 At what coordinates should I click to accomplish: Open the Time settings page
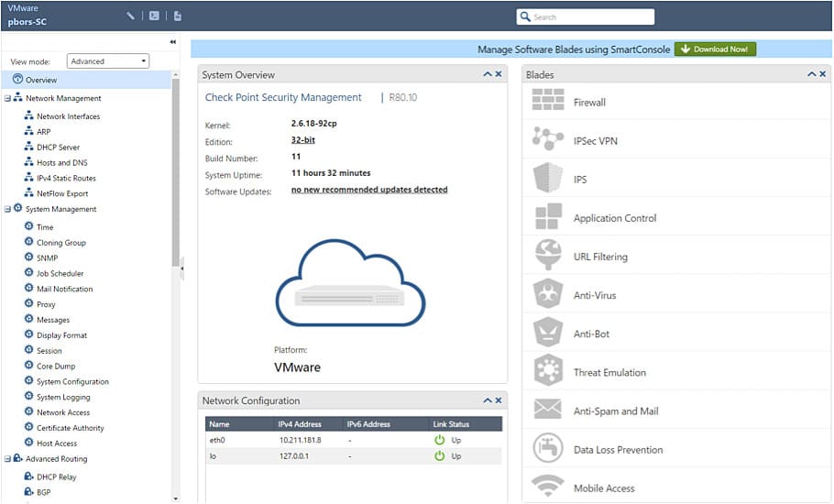[x=45, y=227]
